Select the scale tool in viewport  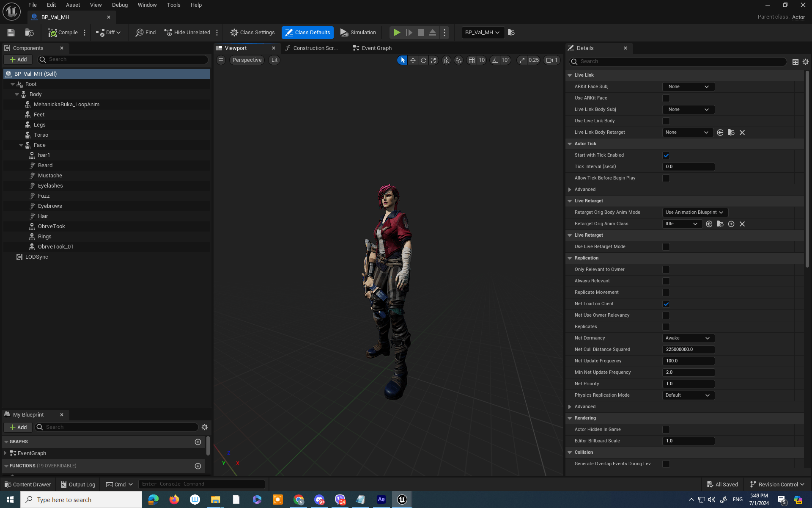coord(433,60)
